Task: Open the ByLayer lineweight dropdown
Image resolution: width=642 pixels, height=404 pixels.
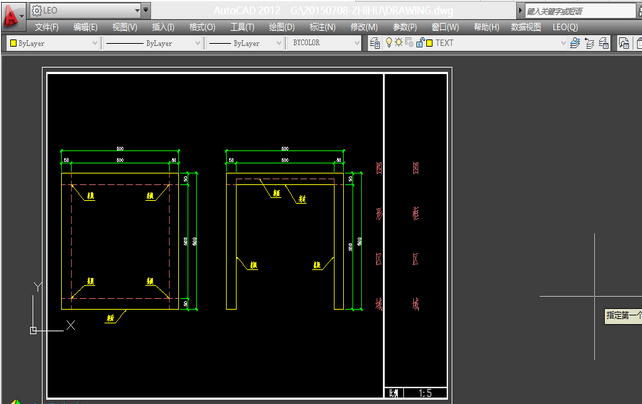Action: click(x=245, y=43)
